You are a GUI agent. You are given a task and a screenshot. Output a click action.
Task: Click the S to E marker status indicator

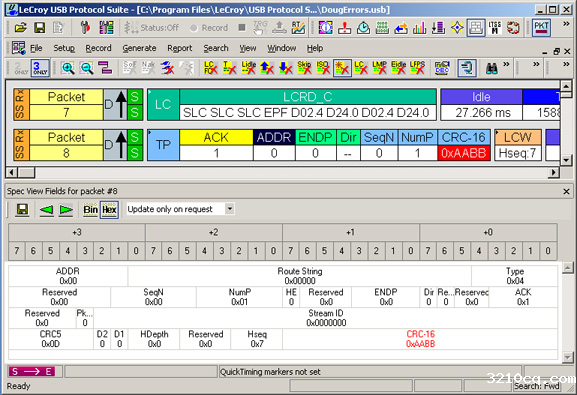click(32, 371)
